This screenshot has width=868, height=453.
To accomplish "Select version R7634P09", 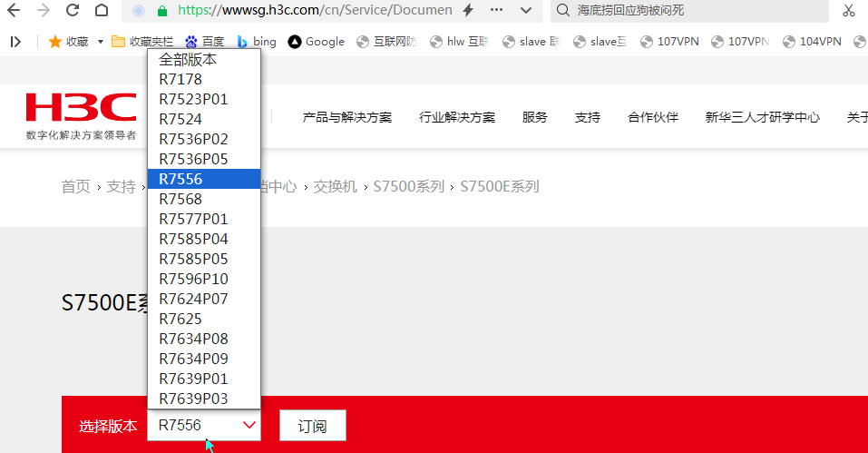I will [204, 359].
